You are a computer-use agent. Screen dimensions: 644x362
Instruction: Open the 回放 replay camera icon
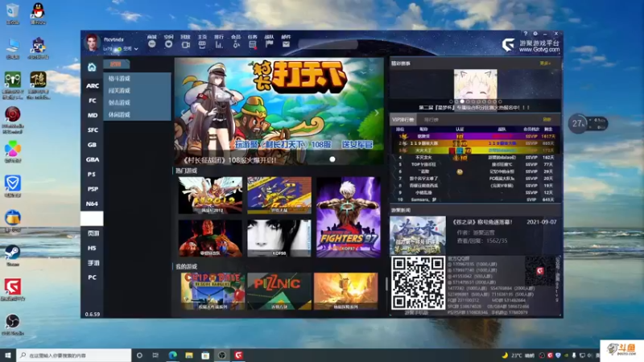coord(186,44)
